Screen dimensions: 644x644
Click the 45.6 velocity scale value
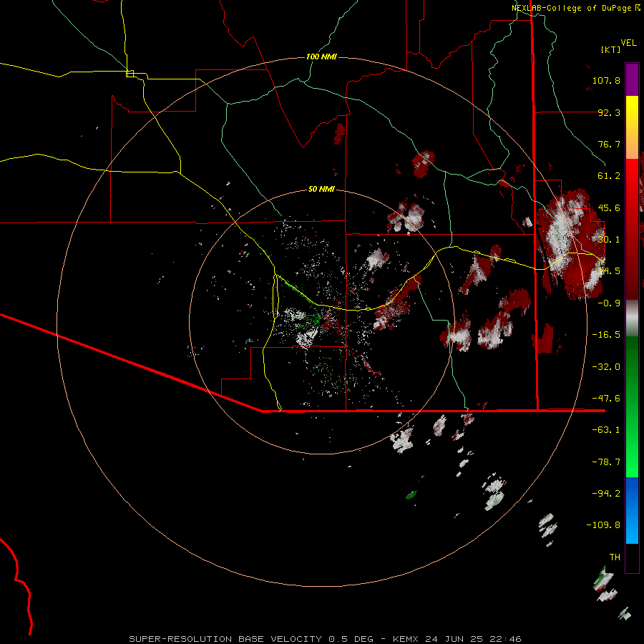(x=609, y=208)
